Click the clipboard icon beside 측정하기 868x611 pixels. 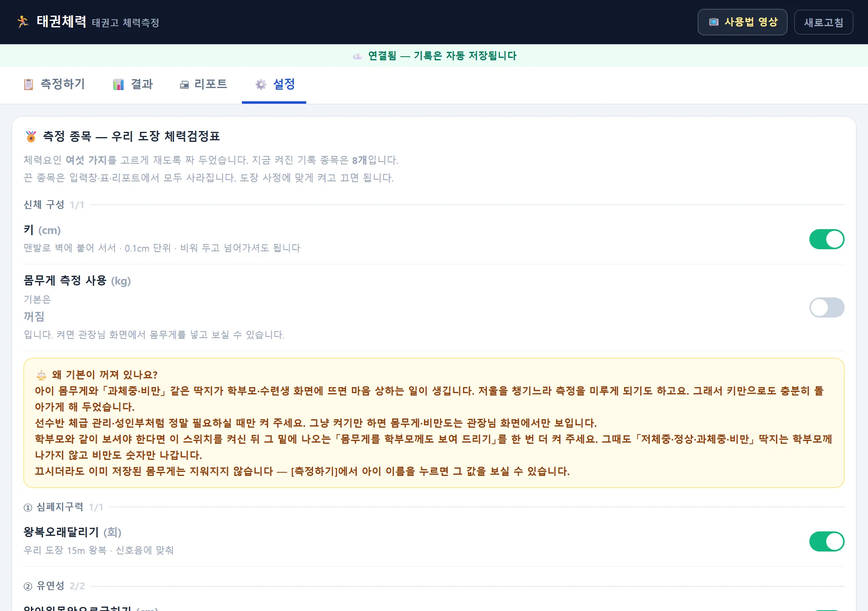tap(29, 84)
